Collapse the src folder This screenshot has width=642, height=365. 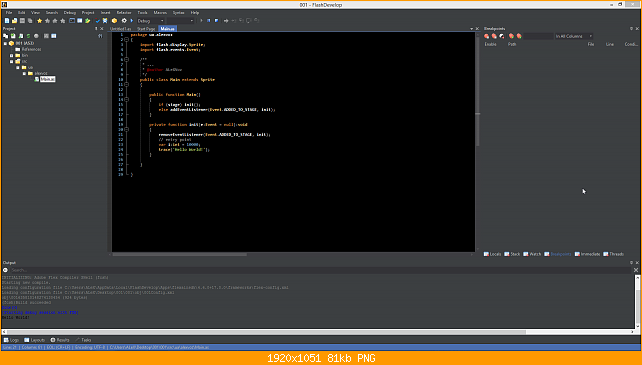click(11, 61)
